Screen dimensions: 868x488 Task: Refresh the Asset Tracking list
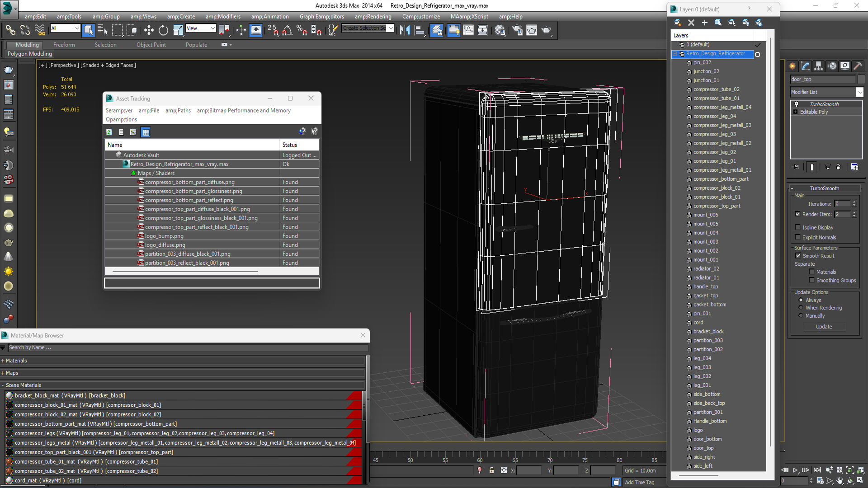coord(109,132)
